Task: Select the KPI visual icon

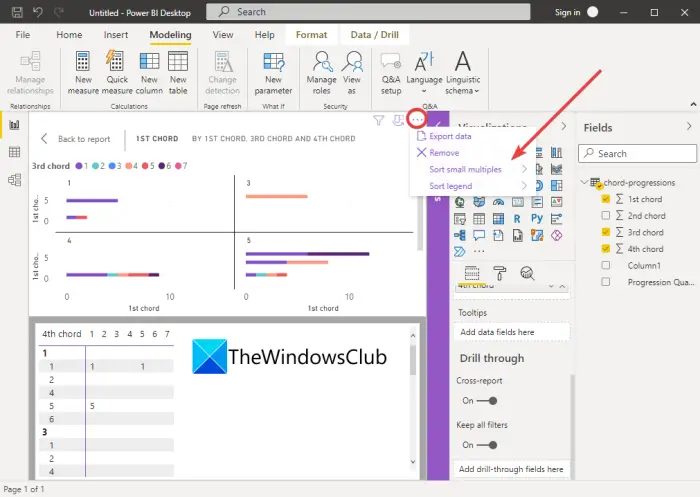Action: 556,202
